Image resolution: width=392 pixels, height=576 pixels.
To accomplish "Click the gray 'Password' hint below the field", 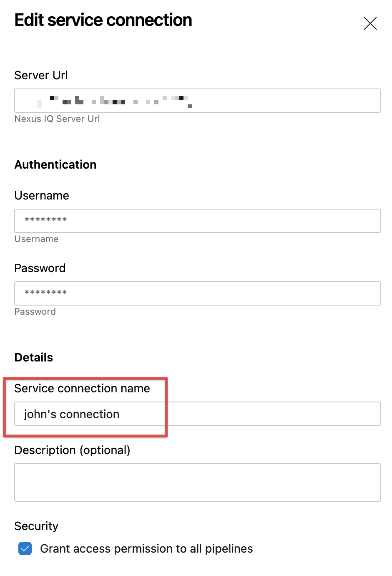I will [x=35, y=312].
